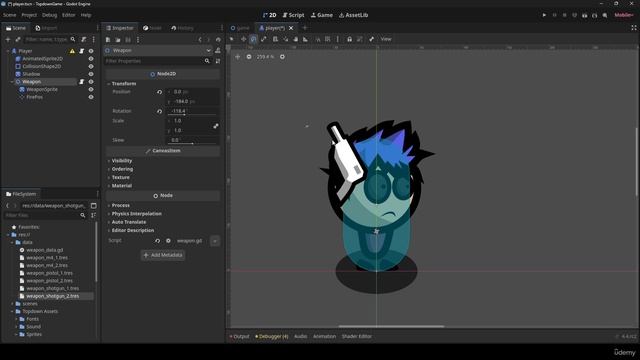
Task: Select the Select mode arrow tool
Action: tap(232, 39)
